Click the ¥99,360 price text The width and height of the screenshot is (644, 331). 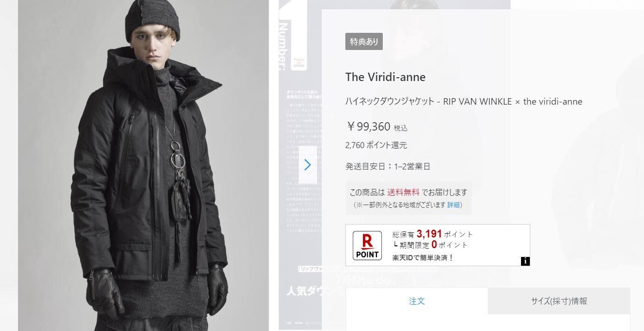tap(368, 126)
